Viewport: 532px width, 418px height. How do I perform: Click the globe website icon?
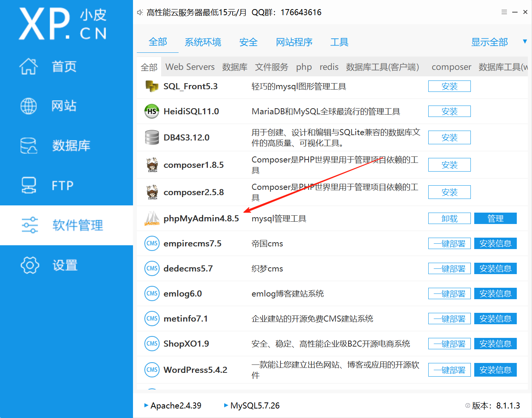click(28, 106)
